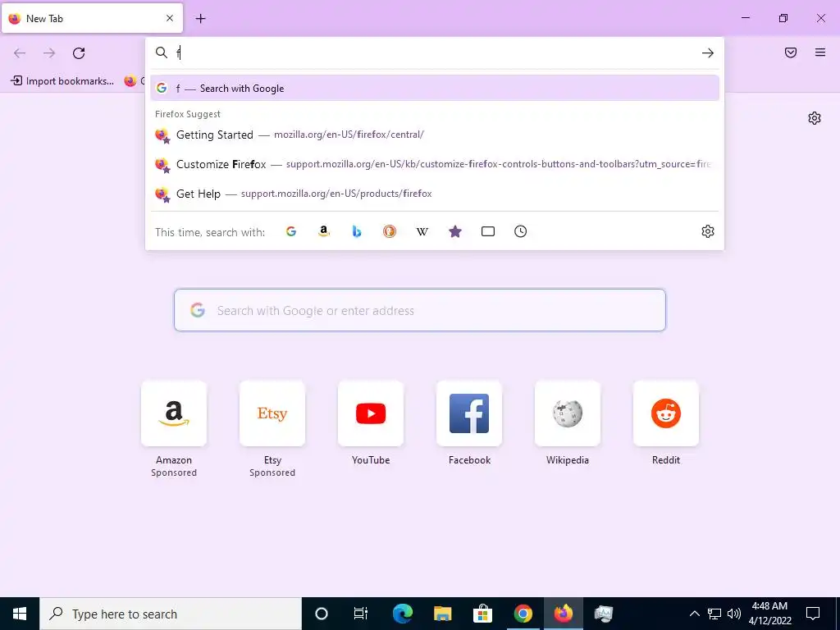Launch Google Chrome from taskbar

click(x=523, y=614)
